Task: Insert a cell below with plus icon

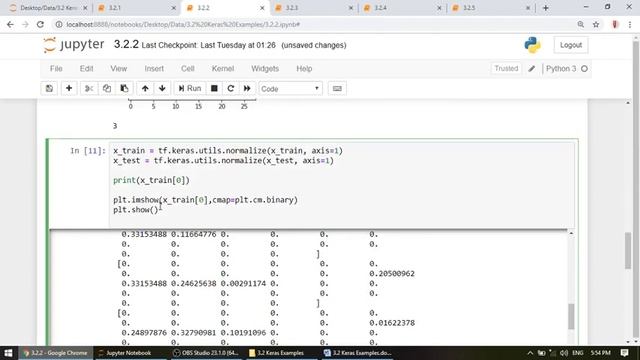Action: tap(69, 89)
